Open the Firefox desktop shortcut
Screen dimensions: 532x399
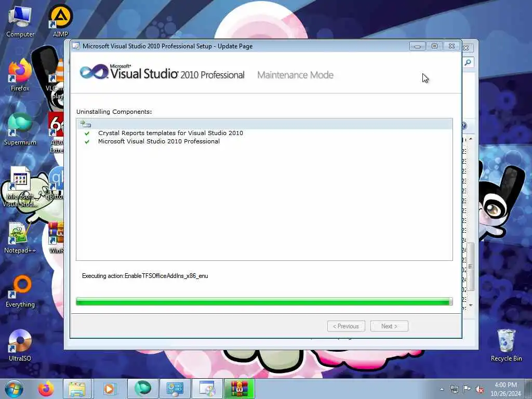tap(20, 75)
